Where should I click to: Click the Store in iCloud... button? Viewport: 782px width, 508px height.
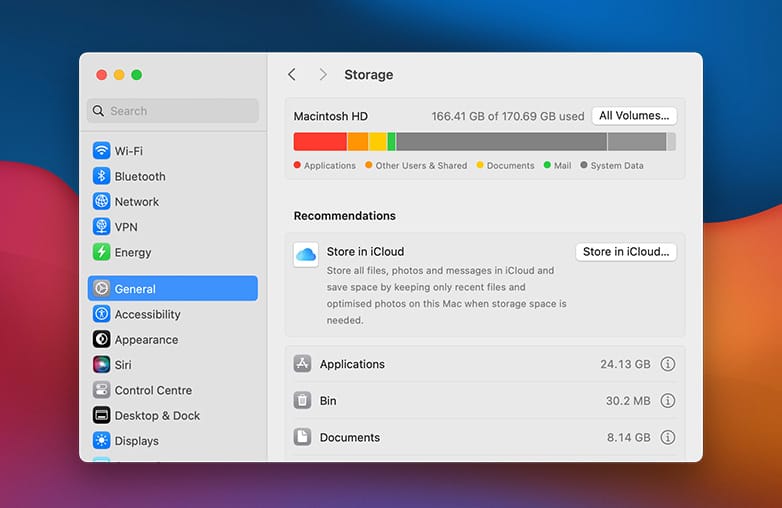coord(626,252)
